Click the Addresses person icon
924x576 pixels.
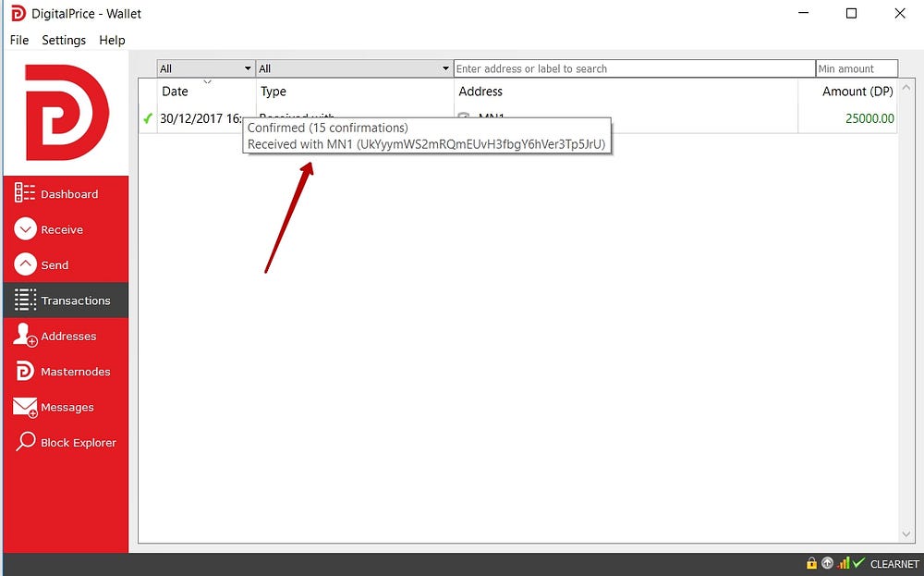[25, 335]
